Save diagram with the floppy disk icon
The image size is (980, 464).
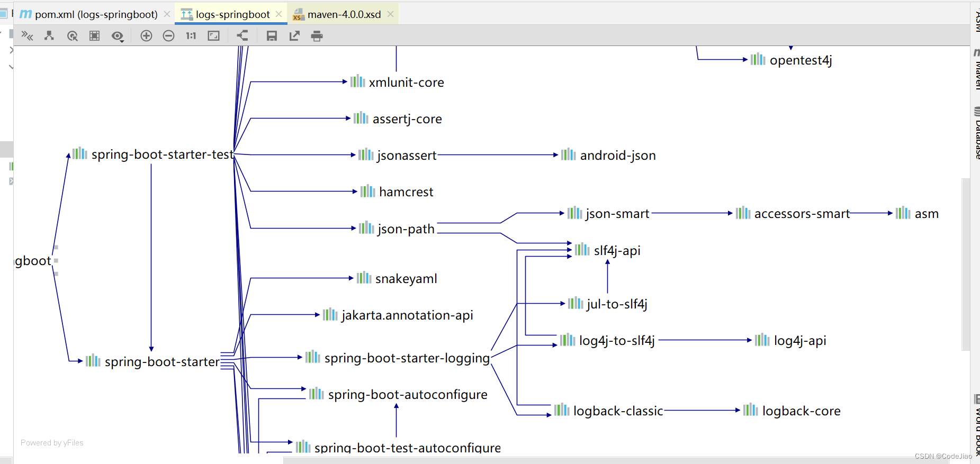coord(272,35)
